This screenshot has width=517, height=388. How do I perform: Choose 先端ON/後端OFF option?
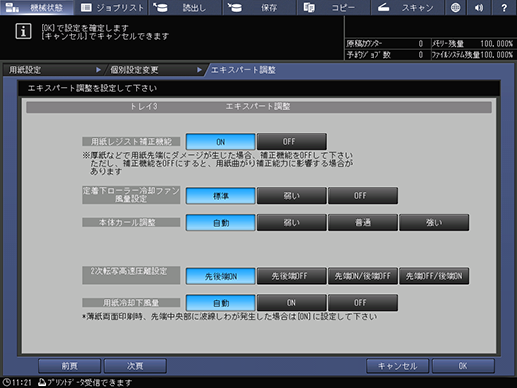tap(363, 276)
